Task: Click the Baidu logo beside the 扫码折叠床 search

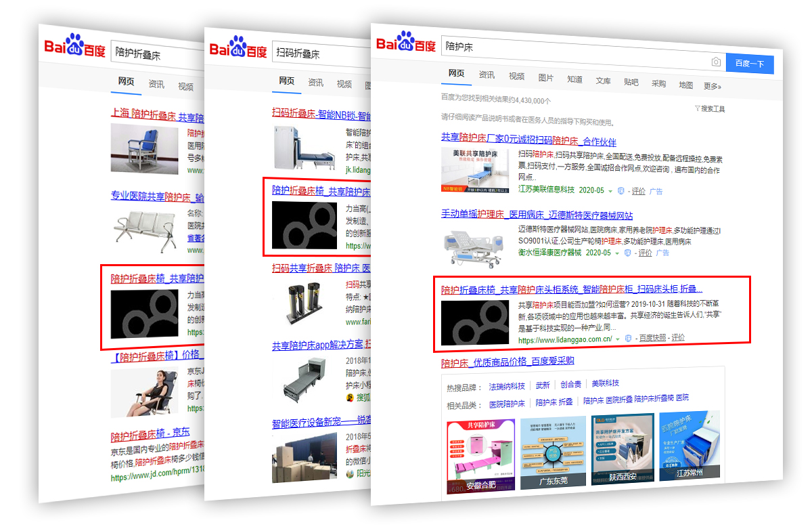Action: pos(238,49)
